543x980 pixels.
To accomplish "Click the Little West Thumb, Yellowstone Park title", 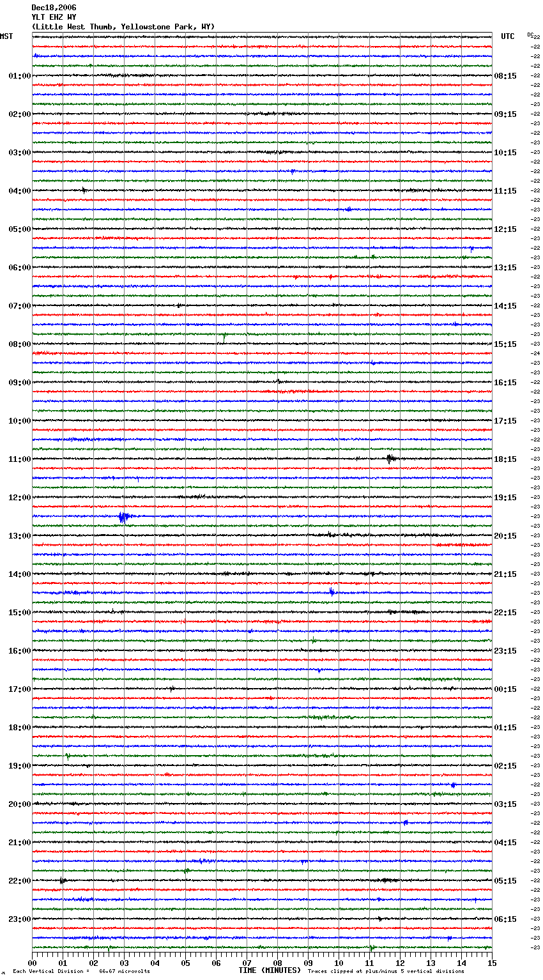I will [123, 27].
